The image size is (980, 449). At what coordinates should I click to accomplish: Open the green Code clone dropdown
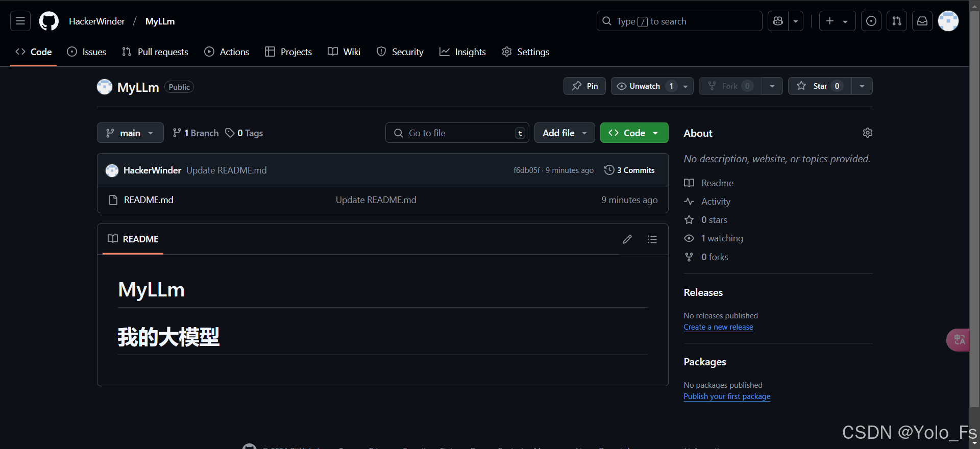634,133
